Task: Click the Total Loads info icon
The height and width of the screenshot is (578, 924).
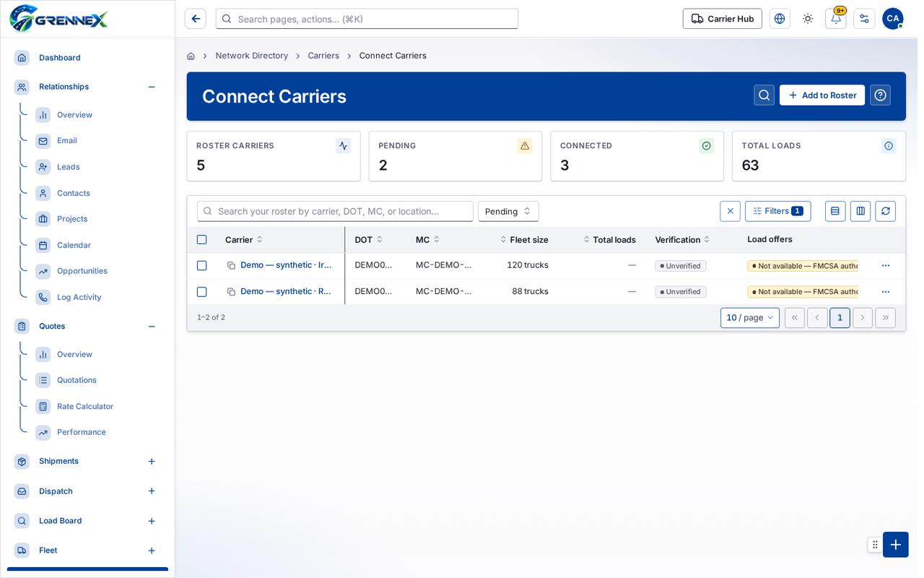Action: click(x=889, y=146)
